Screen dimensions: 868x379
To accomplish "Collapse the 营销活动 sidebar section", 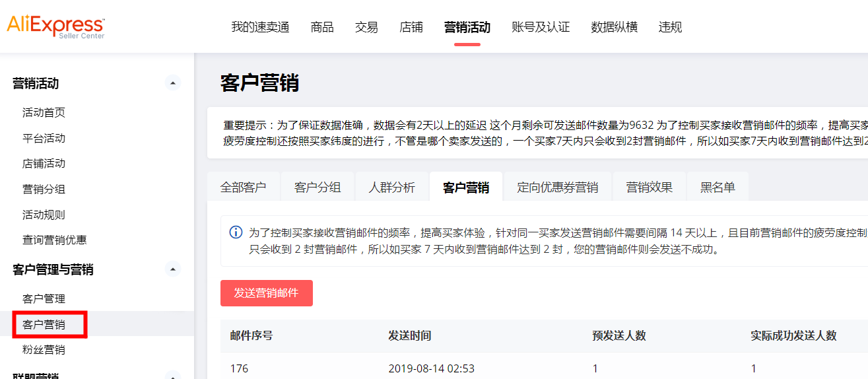I will tap(172, 83).
